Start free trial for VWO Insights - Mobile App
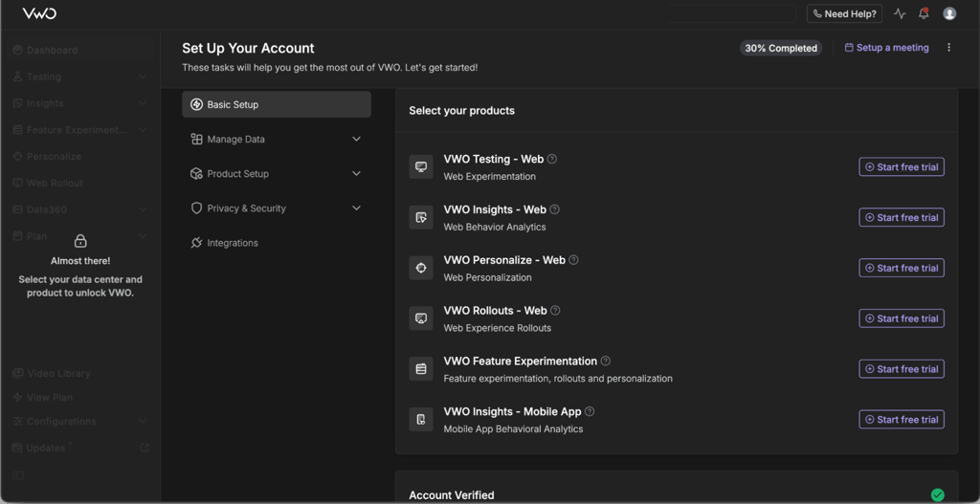 (902, 420)
